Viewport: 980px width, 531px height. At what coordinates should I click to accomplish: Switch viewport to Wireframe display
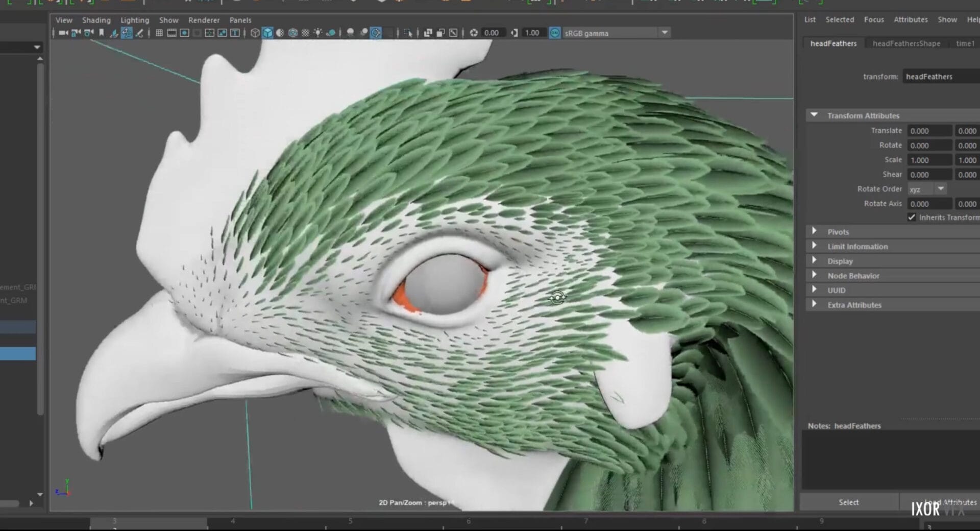[x=255, y=33]
